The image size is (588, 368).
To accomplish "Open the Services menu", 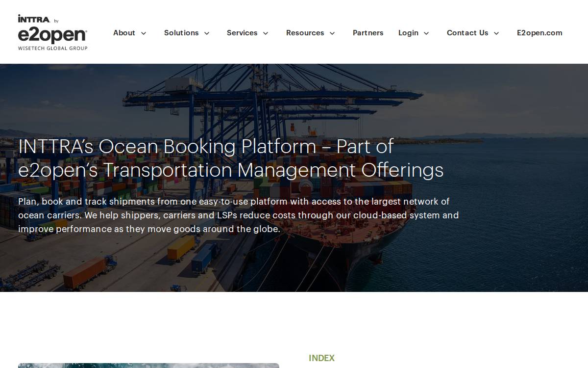I will [x=242, y=33].
